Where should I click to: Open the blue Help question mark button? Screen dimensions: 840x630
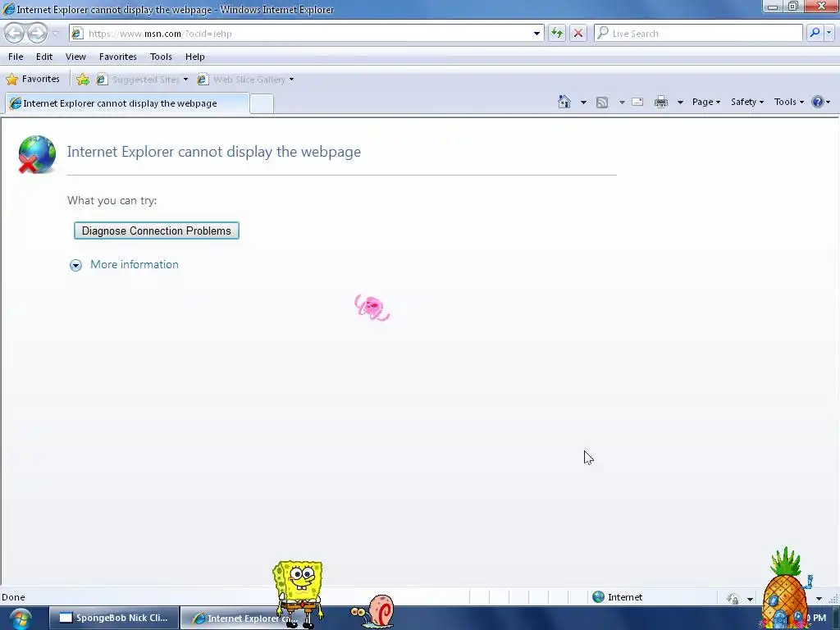[x=820, y=102]
